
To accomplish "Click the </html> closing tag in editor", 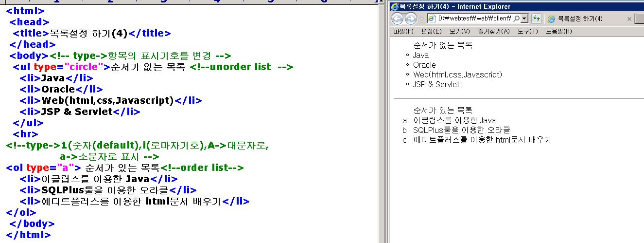I will pos(28,235).
